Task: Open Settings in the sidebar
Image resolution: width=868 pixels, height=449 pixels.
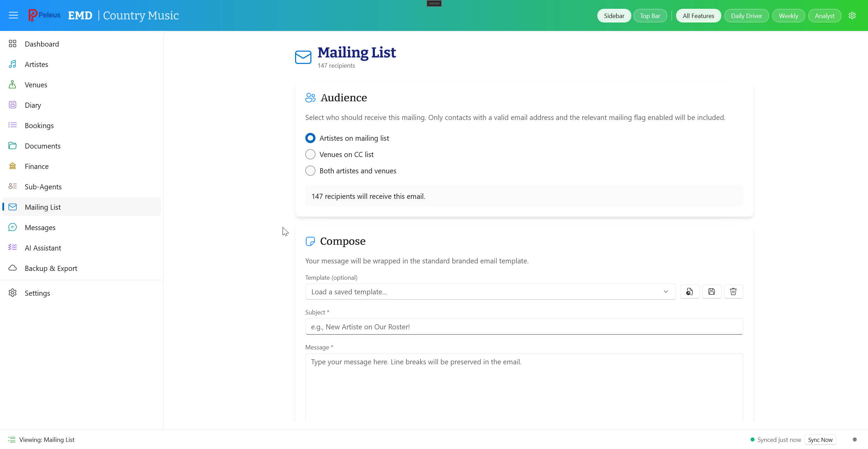Action: pos(37,293)
